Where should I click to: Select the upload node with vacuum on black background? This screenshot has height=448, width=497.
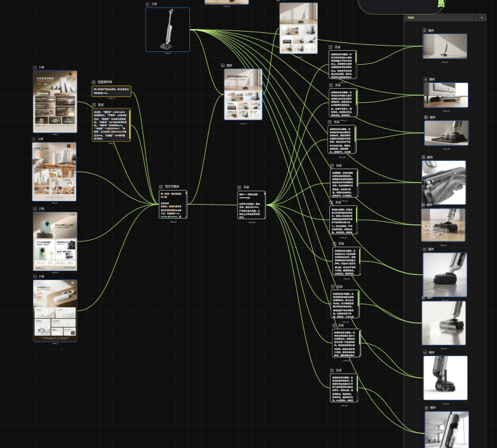(167, 29)
